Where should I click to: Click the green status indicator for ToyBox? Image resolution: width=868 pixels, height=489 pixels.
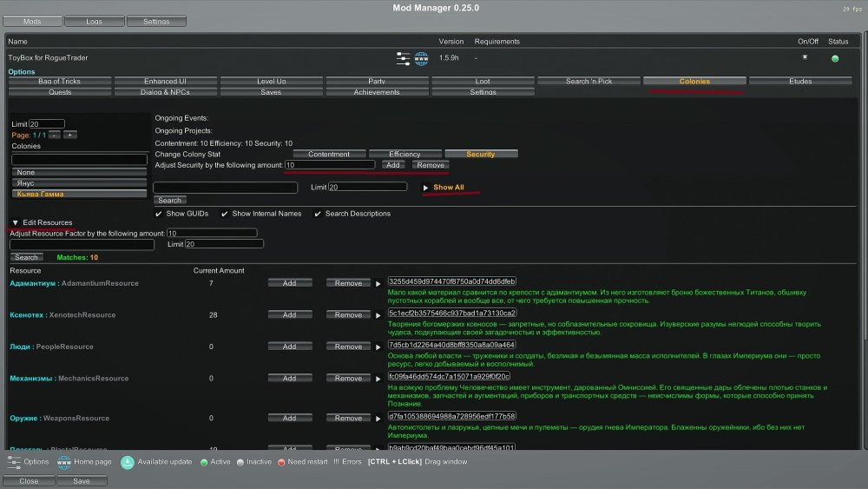click(x=835, y=59)
